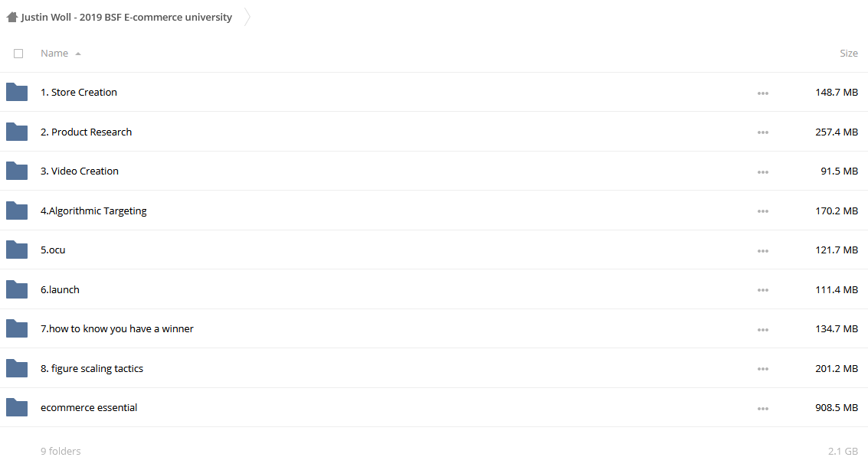Open more options for 6.launch folder

click(763, 290)
